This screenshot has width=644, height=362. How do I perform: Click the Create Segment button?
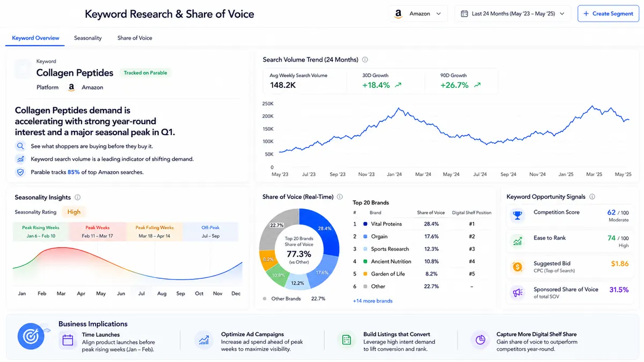point(609,14)
